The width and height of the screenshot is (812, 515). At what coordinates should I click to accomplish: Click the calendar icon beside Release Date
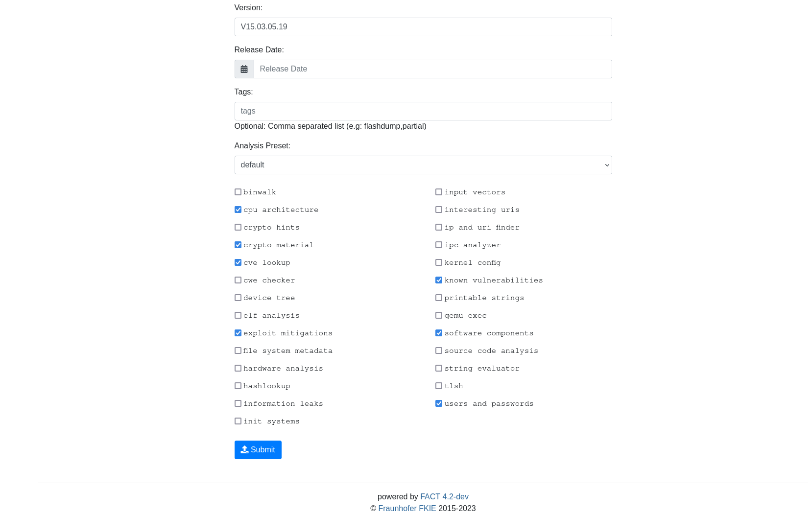[x=244, y=69]
